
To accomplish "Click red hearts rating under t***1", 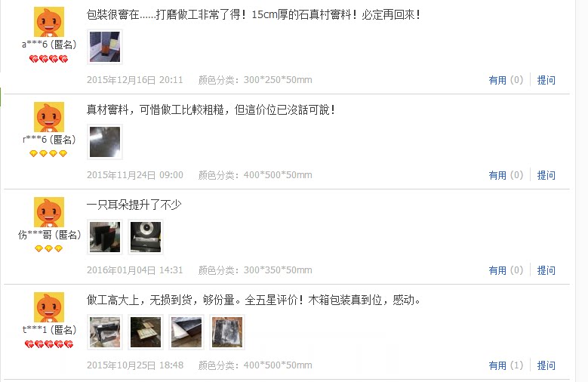I will 49,344.
